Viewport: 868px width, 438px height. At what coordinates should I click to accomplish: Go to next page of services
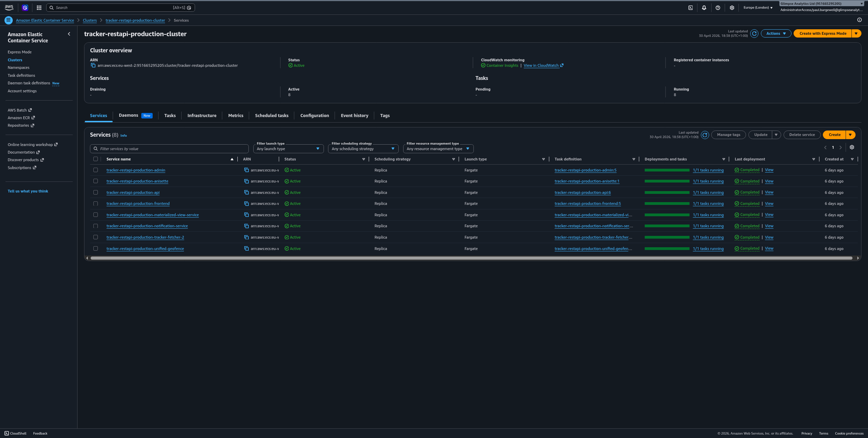click(x=841, y=148)
